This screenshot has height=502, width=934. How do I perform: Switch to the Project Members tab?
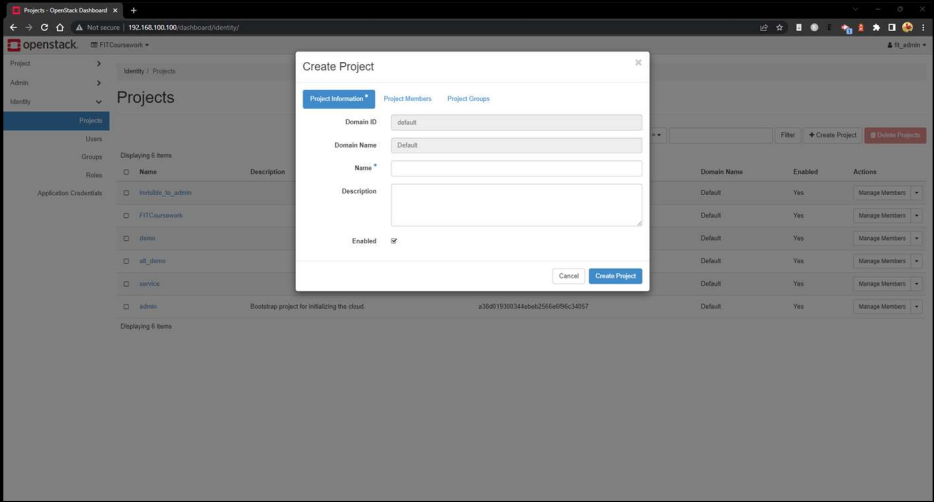(407, 99)
